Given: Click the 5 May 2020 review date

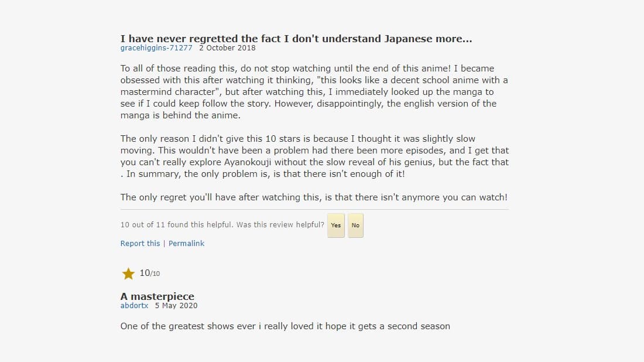Looking at the screenshot, I should pyautogui.click(x=176, y=305).
